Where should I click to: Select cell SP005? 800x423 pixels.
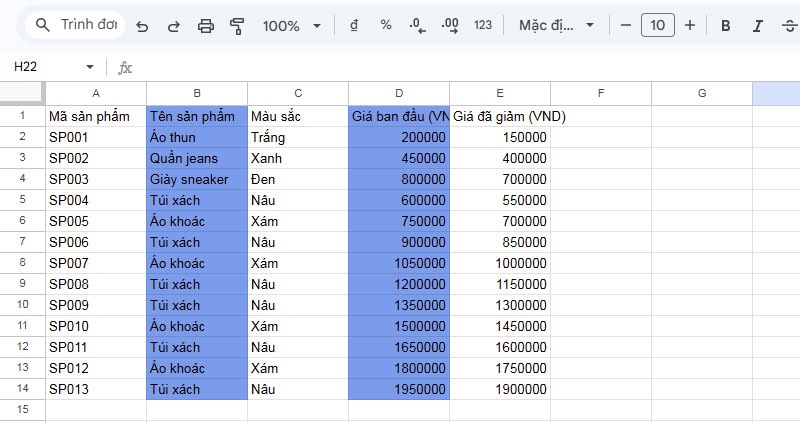coord(96,221)
